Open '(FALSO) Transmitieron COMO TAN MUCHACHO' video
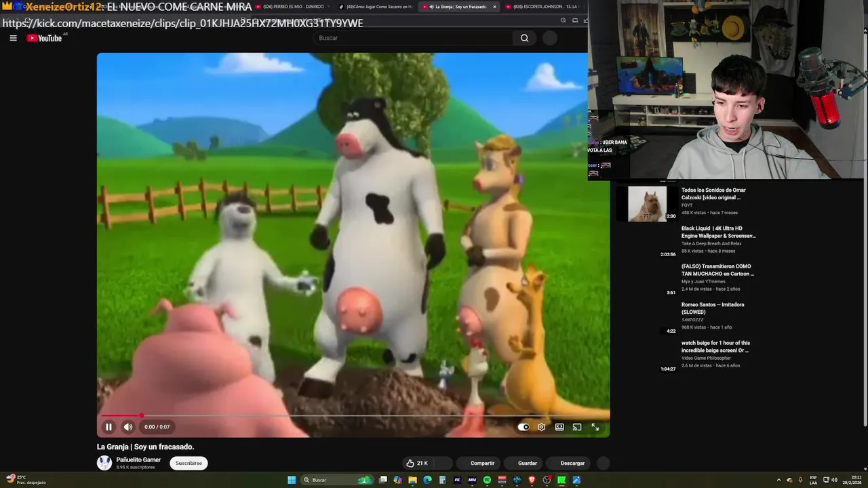This screenshot has height=488, width=868. pyautogui.click(x=717, y=270)
